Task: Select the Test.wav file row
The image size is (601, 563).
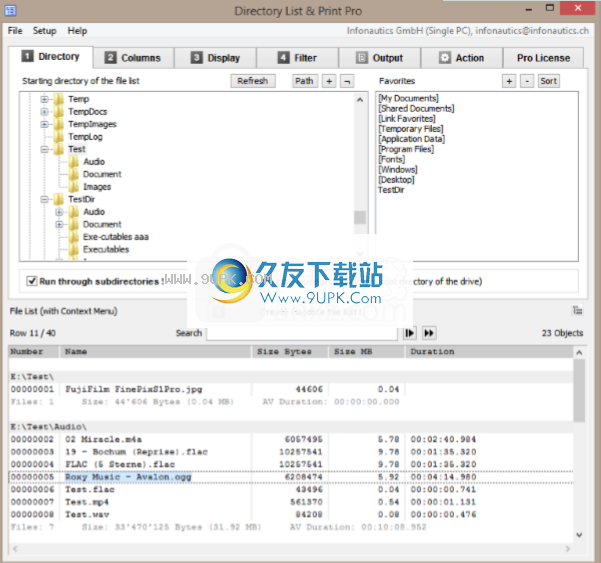Action: click(x=291, y=514)
